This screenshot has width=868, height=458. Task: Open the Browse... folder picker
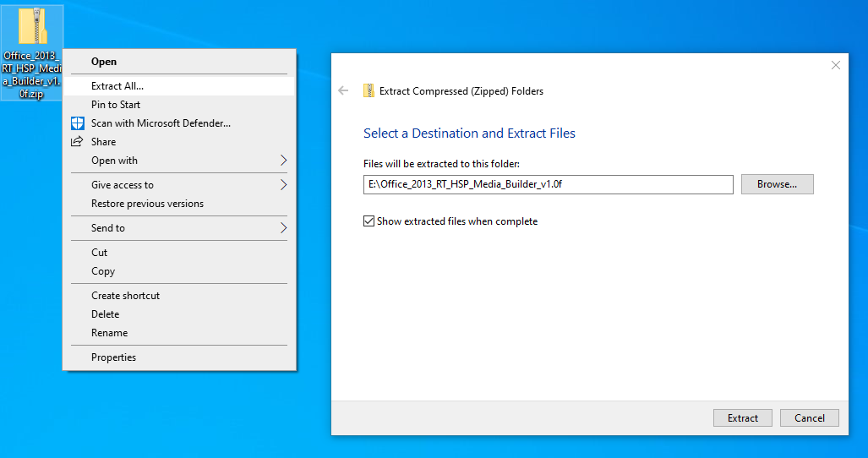[778, 184]
